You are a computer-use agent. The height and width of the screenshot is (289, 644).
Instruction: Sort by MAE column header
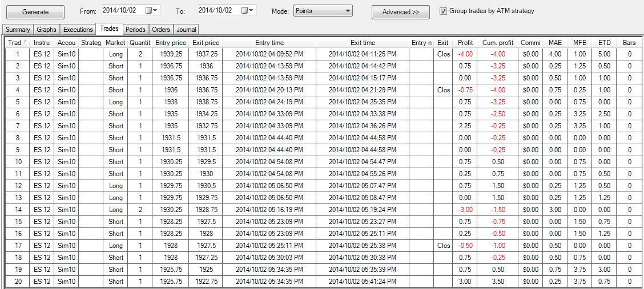(x=555, y=43)
